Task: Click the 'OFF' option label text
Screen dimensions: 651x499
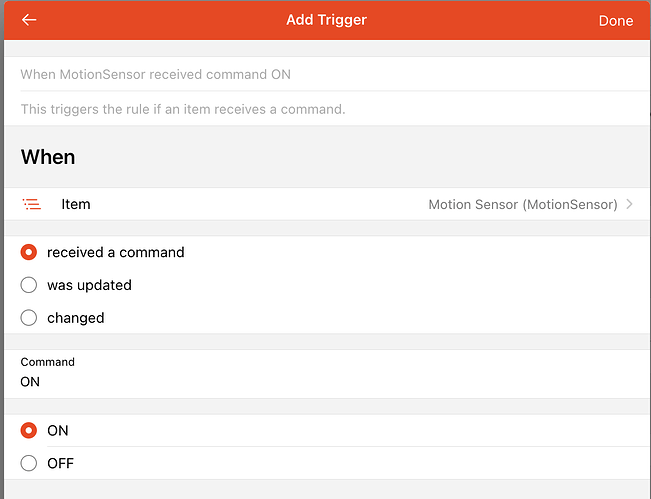Action: (x=60, y=463)
